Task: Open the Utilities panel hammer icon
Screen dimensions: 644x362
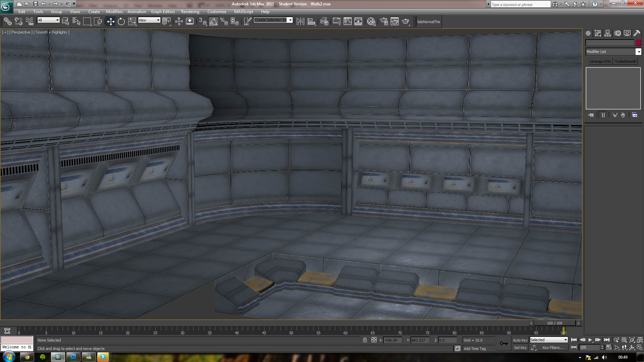Action: (x=637, y=33)
